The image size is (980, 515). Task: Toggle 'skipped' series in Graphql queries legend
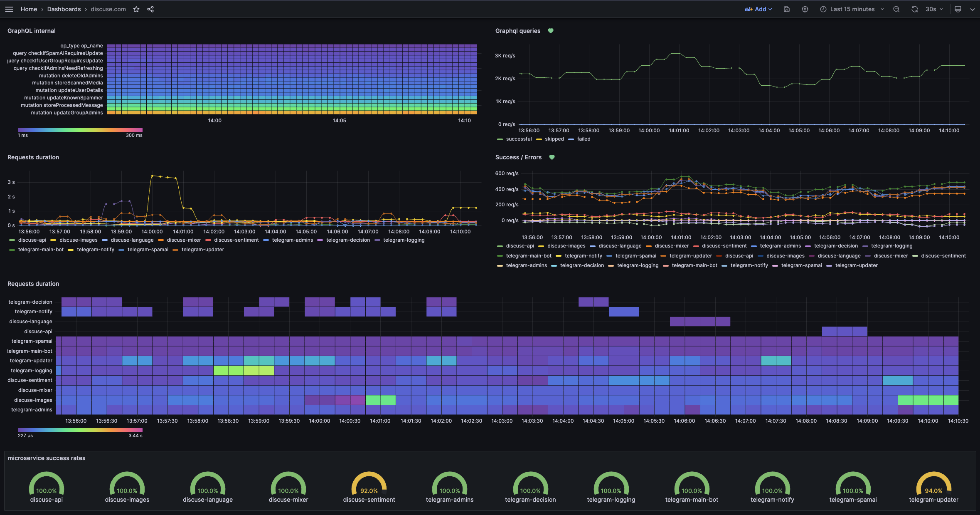click(554, 139)
